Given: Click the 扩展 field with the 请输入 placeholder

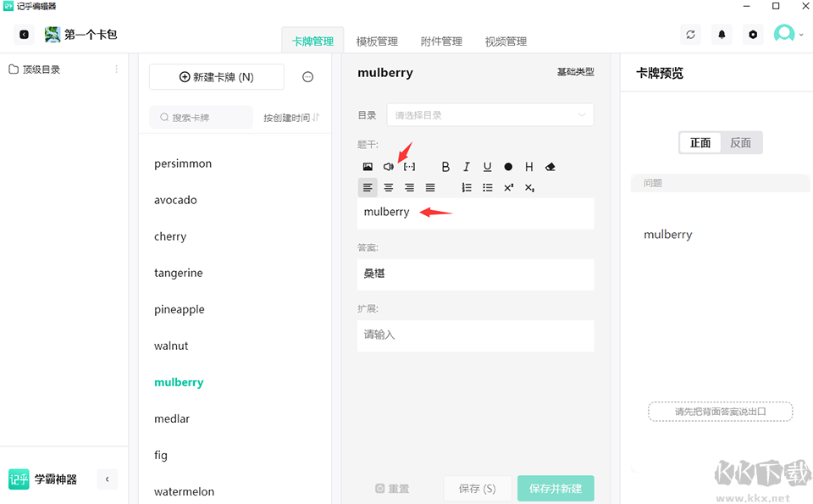Looking at the screenshot, I should (475, 335).
